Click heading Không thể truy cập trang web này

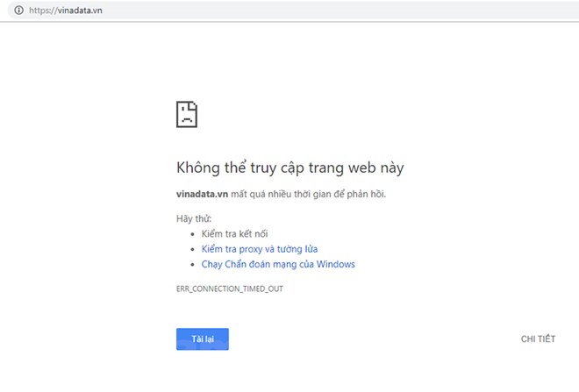(x=289, y=168)
